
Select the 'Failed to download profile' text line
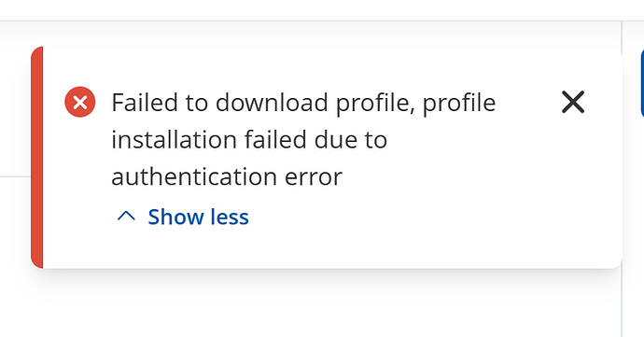coord(303,103)
